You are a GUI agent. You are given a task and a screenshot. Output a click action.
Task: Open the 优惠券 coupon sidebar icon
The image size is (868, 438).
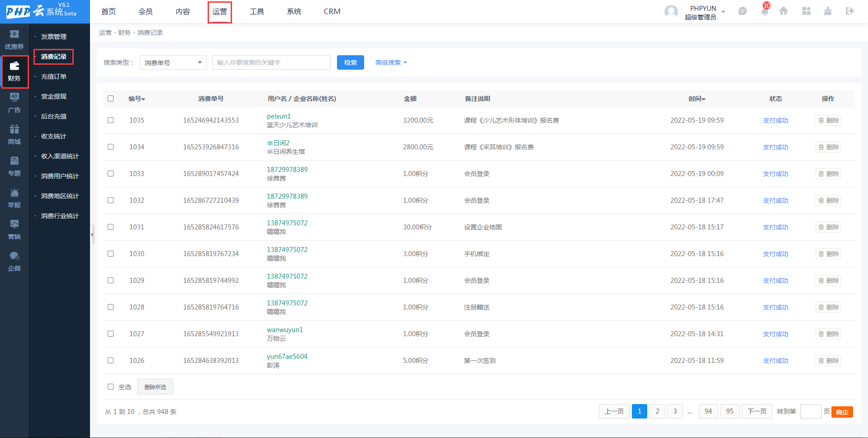[x=14, y=39]
